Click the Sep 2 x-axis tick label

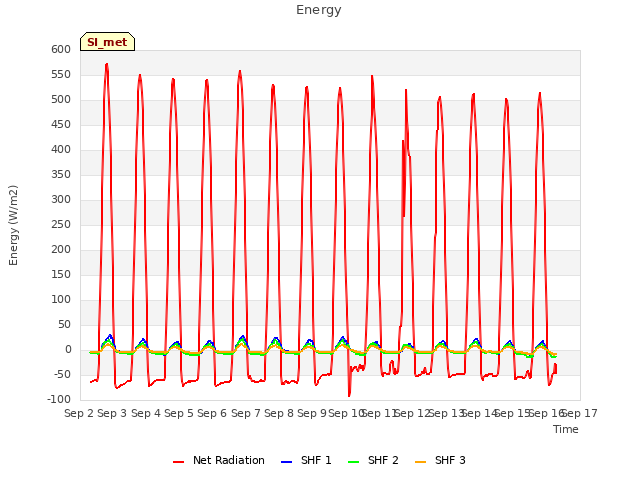79,413
